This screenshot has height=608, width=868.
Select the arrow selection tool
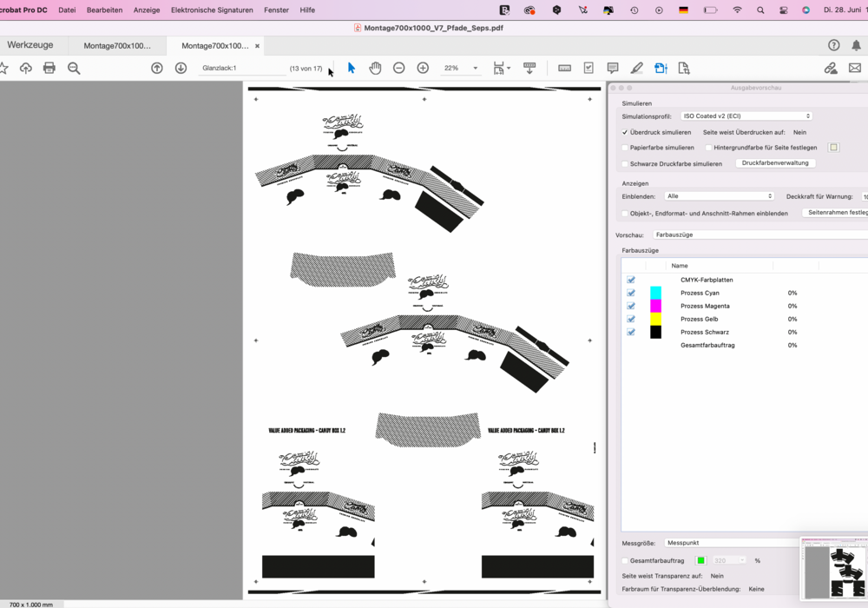click(x=351, y=68)
